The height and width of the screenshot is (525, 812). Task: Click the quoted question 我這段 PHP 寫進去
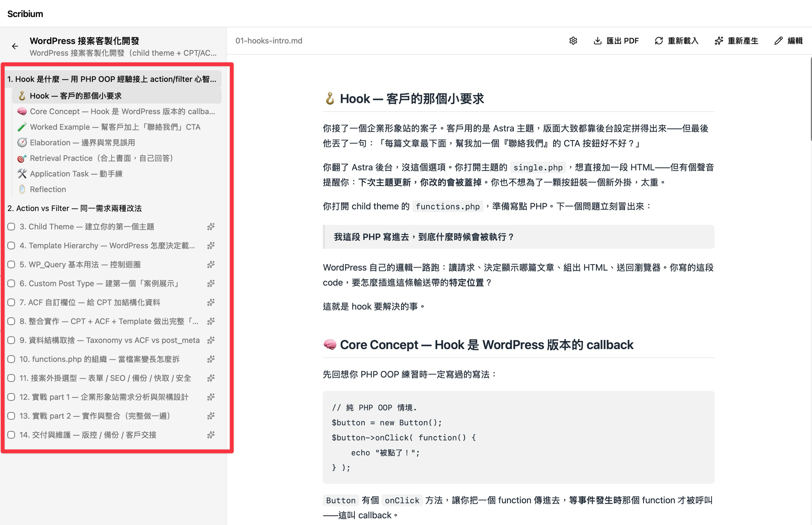[424, 237]
